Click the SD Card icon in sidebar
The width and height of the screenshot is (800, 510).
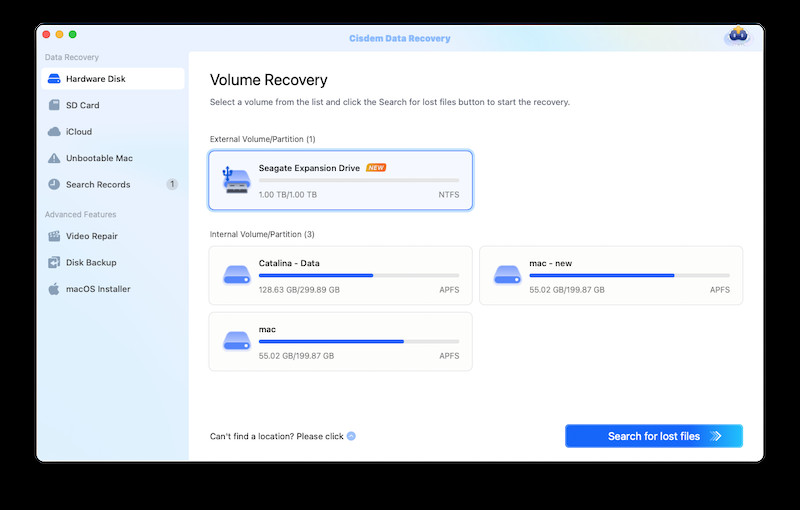point(54,105)
